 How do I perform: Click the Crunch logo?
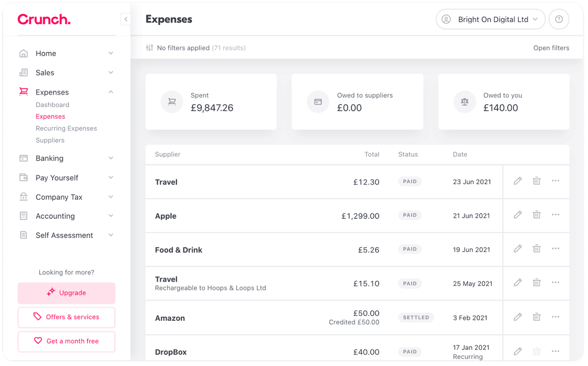pyautogui.click(x=44, y=19)
